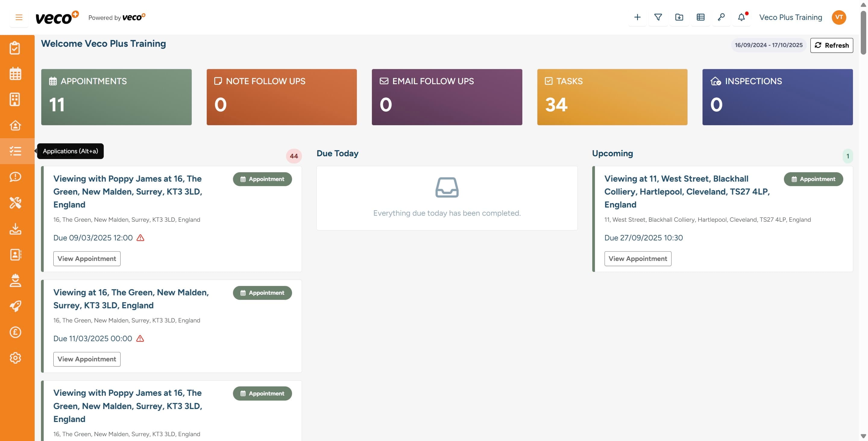
Task: Click the plus add icon
Action: click(637, 17)
